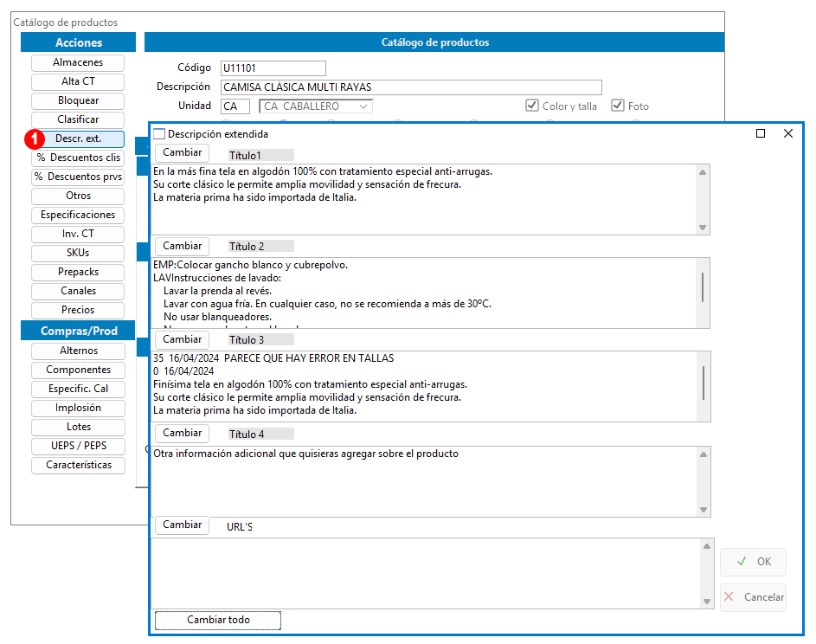Screen dimensions: 816x644
Task: Open Precios
Action: tap(78, 310)
